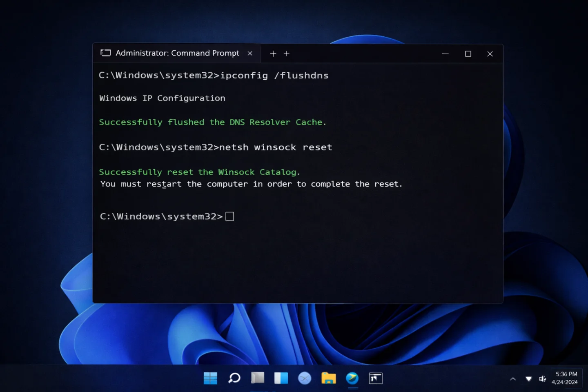Open the Windows Start menu
Screen dimensions: 588x392
click(210, 378)
